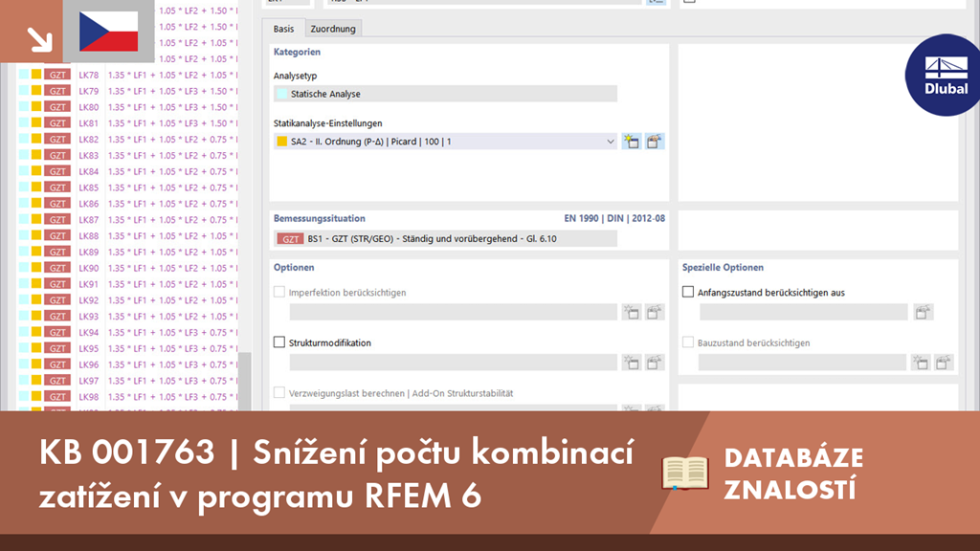
Task: Click the Strukturmodifikation selection field
Action: click(453, 363)
